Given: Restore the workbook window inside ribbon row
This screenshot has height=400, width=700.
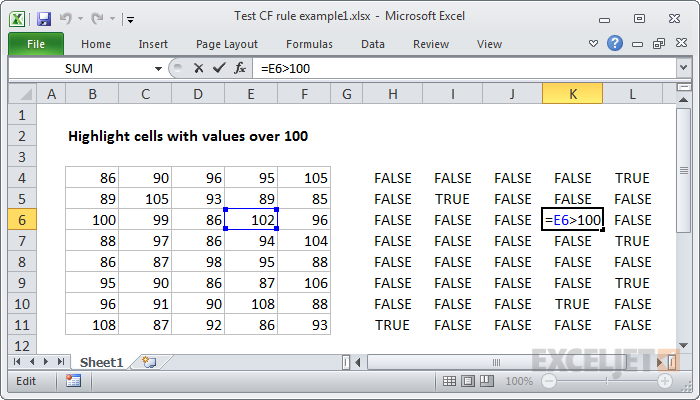Looking at the screenshot, I should [x=659, y=43].
